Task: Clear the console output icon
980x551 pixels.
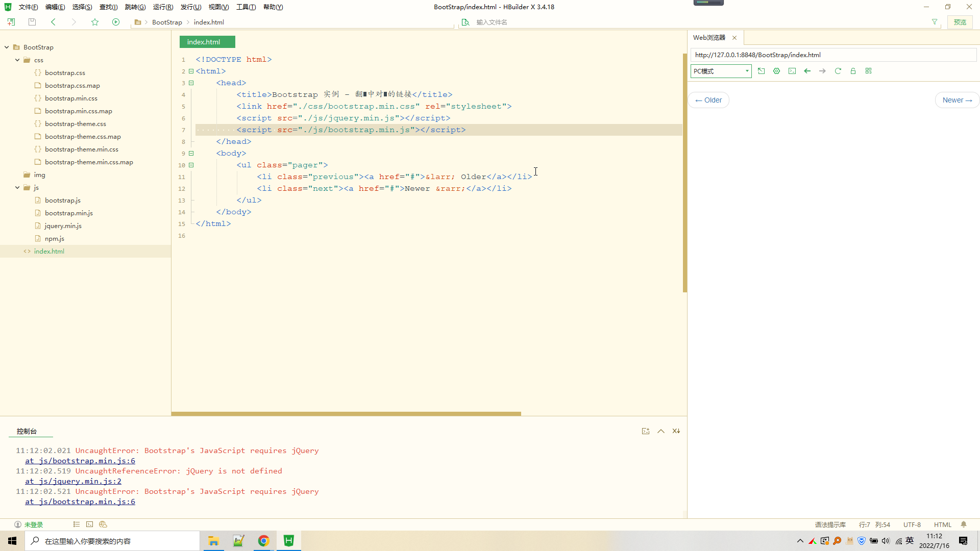Action: point(676,431)
